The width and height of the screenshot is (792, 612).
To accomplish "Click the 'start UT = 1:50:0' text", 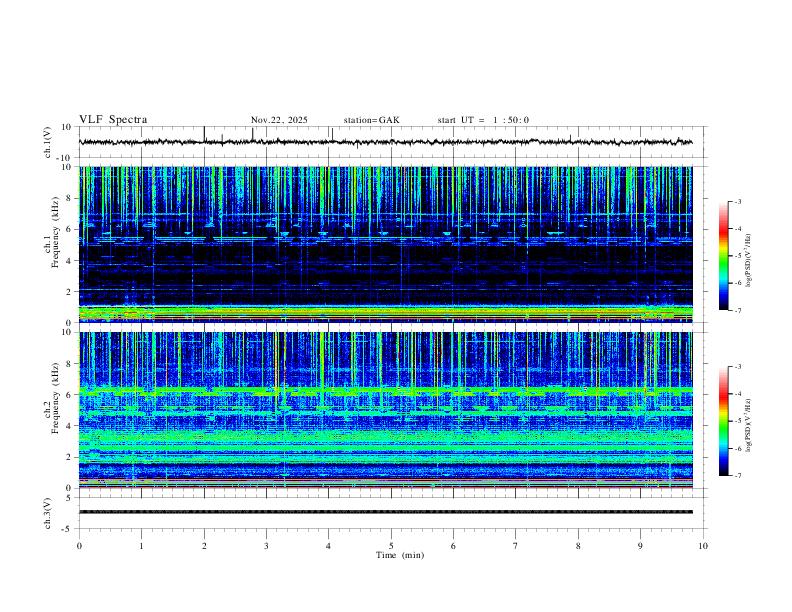I will 483,120.
